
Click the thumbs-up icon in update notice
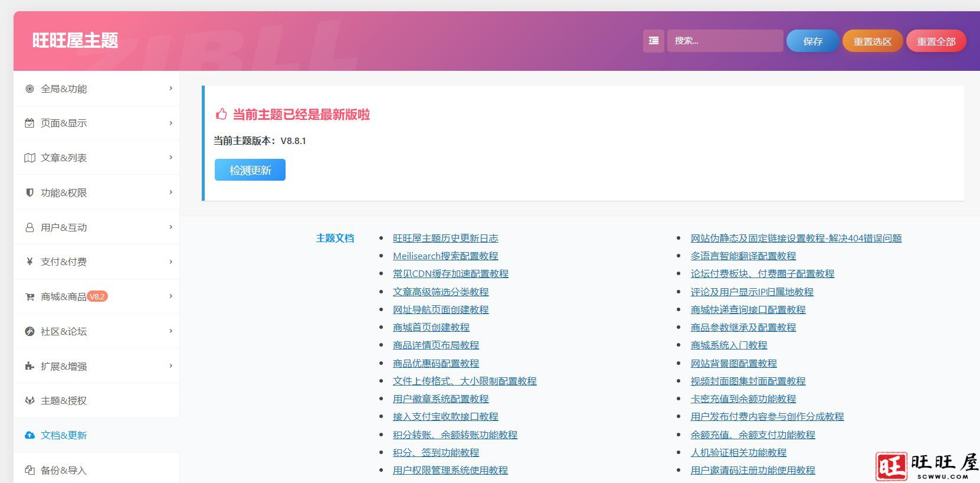(221, 114)
